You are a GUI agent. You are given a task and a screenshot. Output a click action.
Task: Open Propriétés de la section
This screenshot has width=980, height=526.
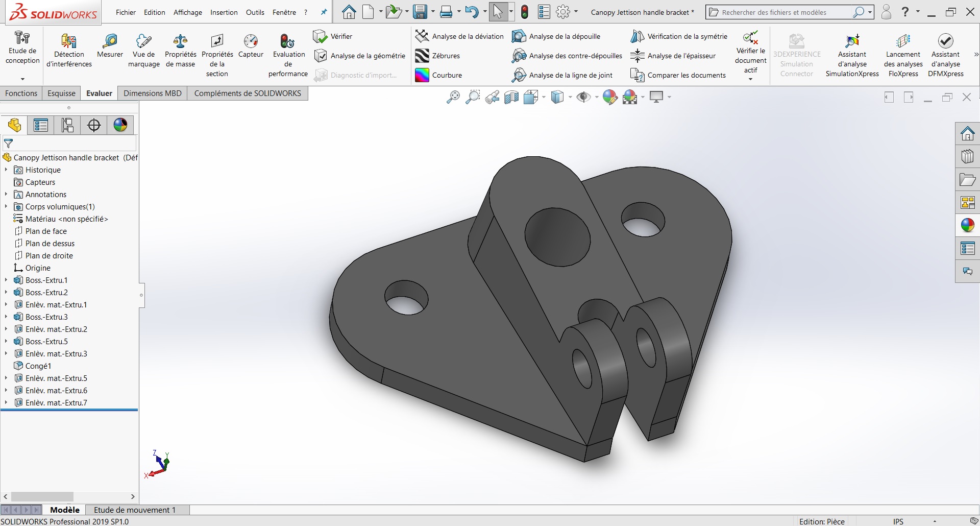point(217,56)
